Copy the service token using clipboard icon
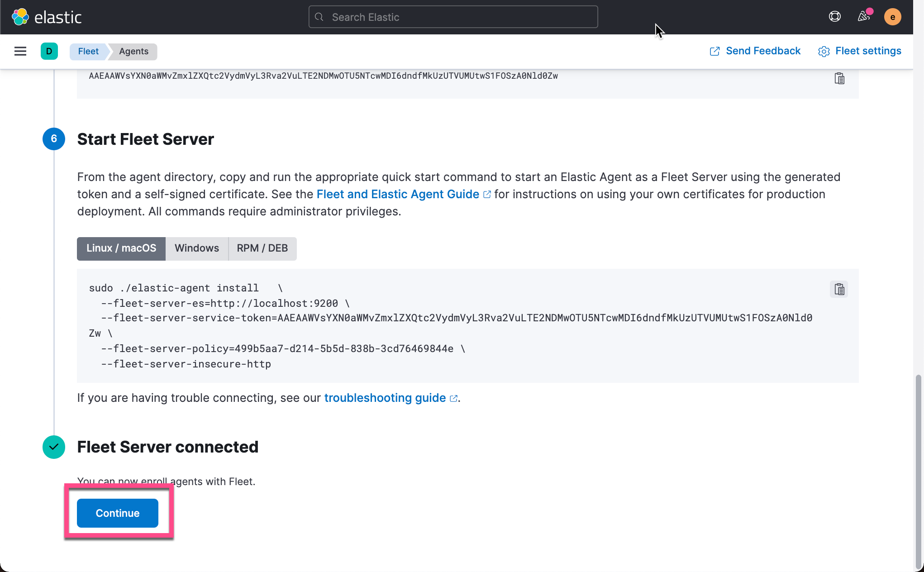Screen dimensions: 924x572 839,78
